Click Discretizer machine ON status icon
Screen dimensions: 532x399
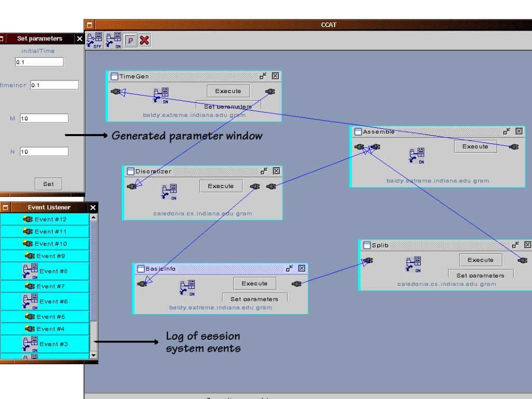[x=169, y=192]
